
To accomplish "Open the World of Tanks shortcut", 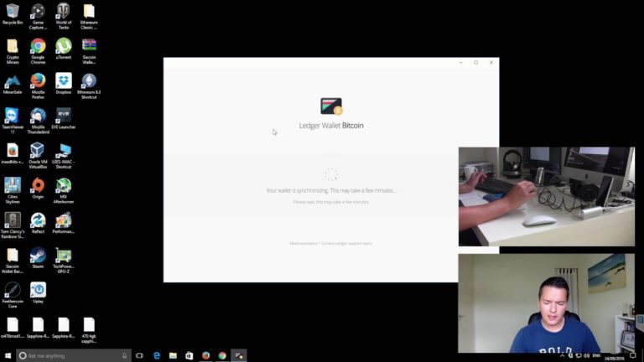I will 64,12.
